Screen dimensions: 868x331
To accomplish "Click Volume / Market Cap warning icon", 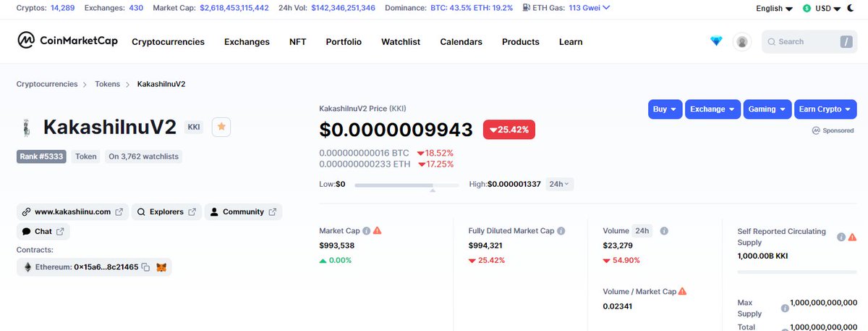I will [x=682, y=291].
